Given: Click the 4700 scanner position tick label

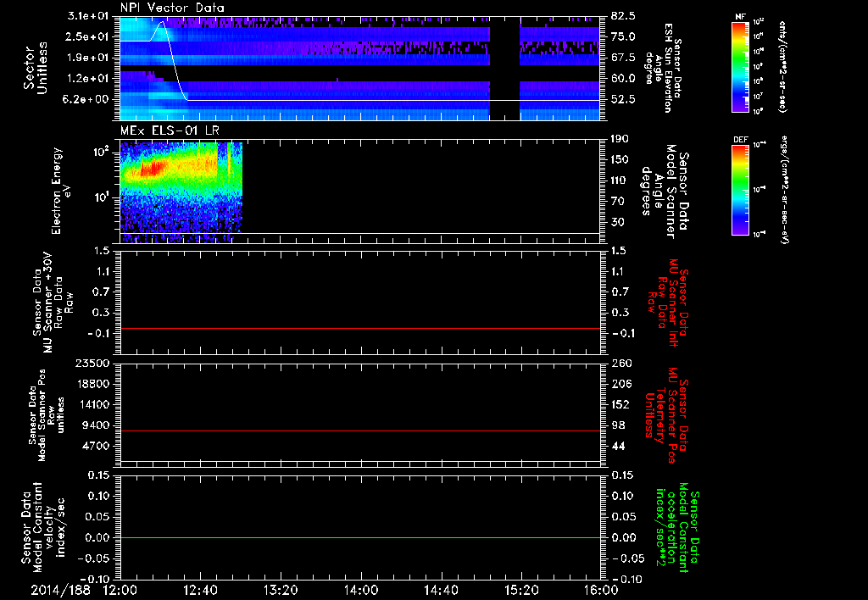Looking at the screenshot, I should [x=95, y=446].
